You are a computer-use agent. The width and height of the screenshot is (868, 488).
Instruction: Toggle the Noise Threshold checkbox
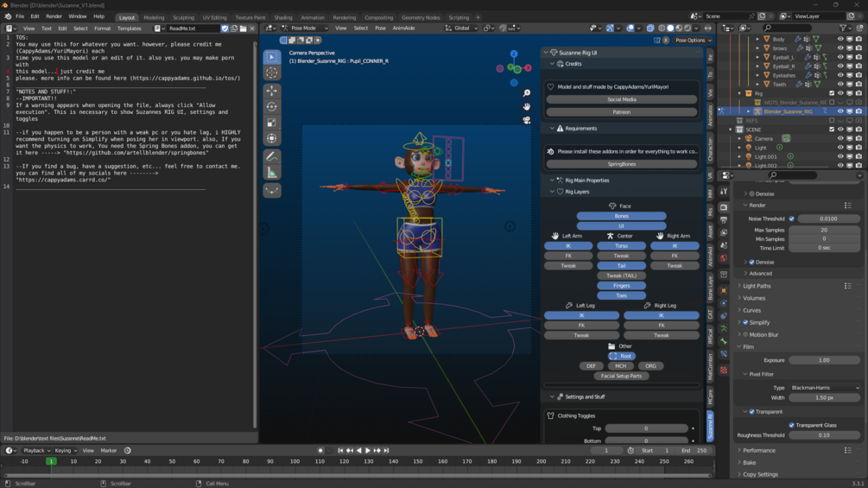tap(792, 219)
